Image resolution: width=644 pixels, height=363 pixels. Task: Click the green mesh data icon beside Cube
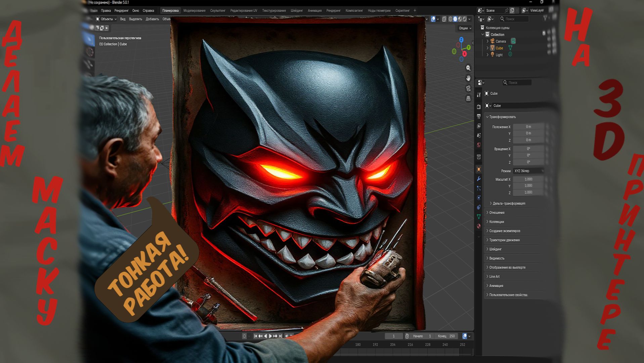tap(510, 48)
